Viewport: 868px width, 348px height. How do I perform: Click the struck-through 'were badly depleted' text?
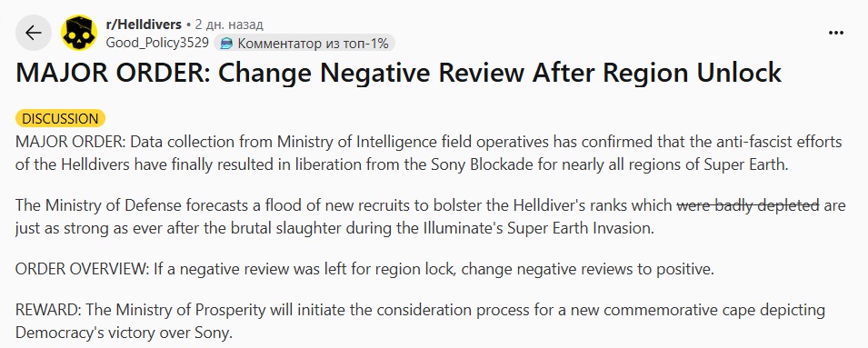748,205
